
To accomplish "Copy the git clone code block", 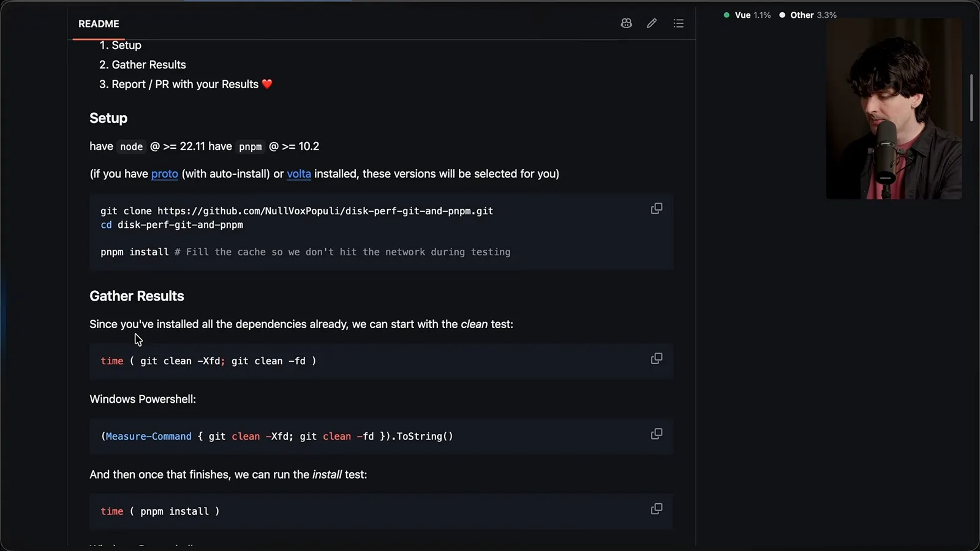I will pos(656,209).
